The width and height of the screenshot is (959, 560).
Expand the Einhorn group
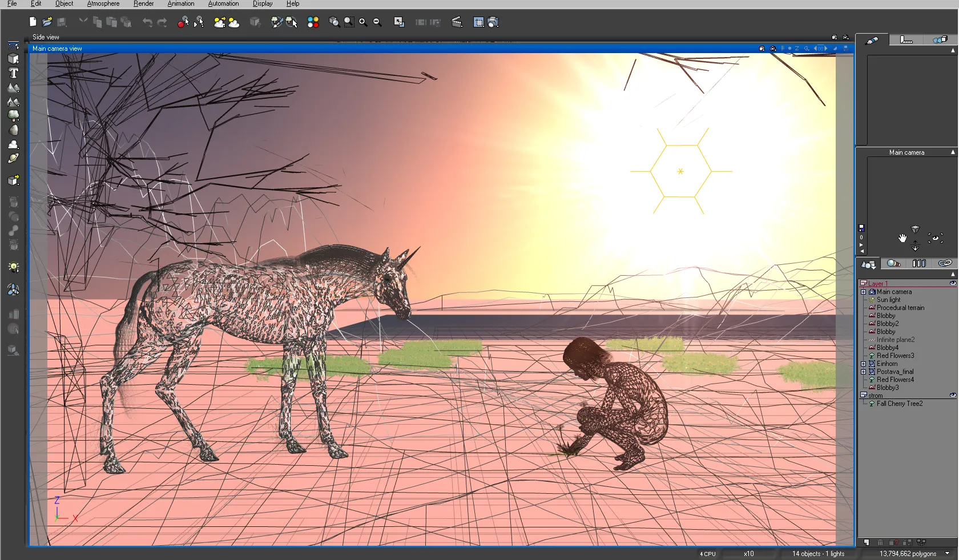tap(864, 364)
